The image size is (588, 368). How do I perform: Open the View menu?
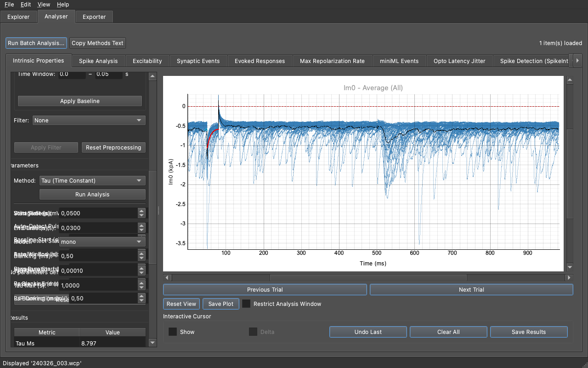tap(44, 4)
